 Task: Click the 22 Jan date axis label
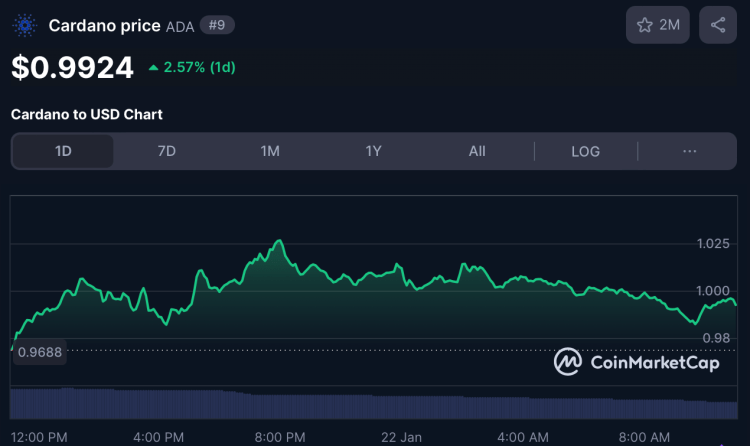coord(401,437)
